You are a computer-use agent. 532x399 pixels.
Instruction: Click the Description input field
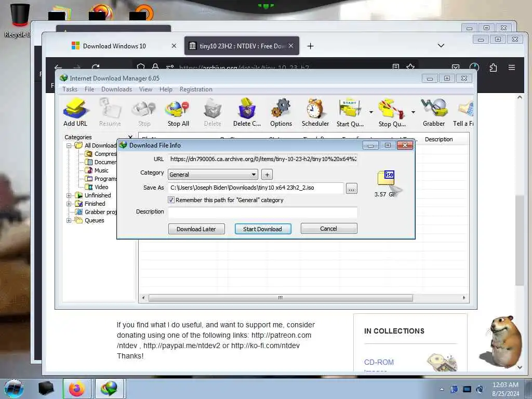tap(262, 212)
